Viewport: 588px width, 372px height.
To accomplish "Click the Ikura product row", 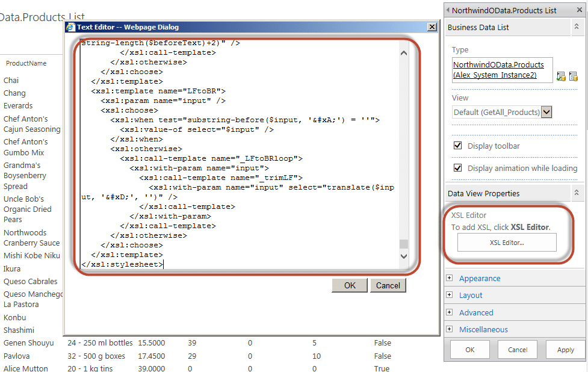I will 12,268.
